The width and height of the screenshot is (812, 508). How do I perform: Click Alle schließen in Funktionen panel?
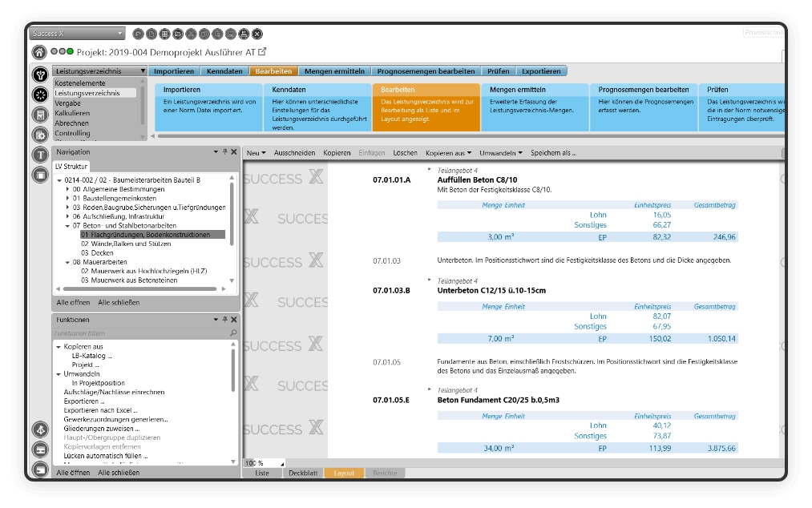(119, 472)
